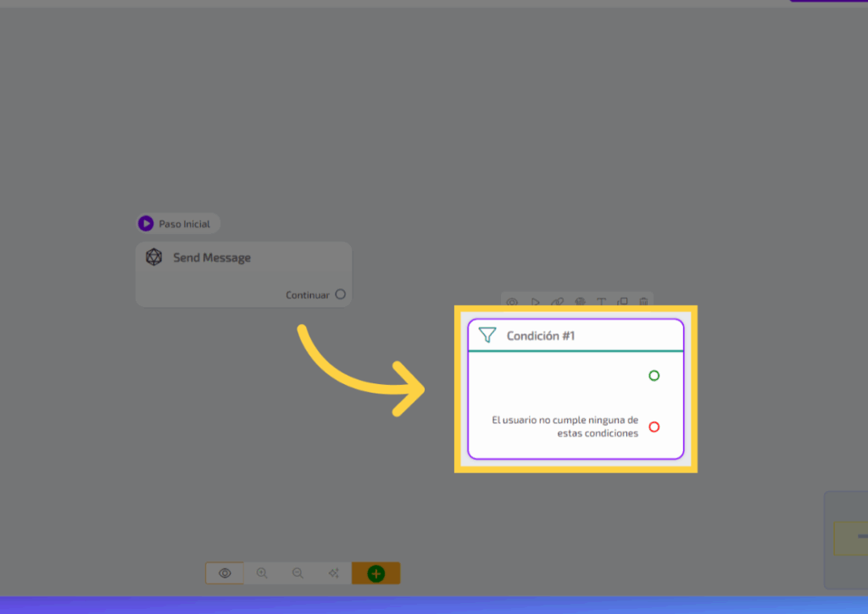Click the sparkle auto-arrange icon in bottom toolbar
This screenshot has height=614, width=868.
[333, 573]
